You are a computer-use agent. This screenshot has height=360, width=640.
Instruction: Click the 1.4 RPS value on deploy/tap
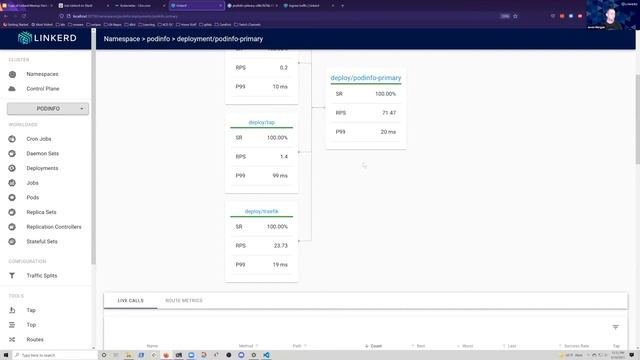tap(284, 157)
